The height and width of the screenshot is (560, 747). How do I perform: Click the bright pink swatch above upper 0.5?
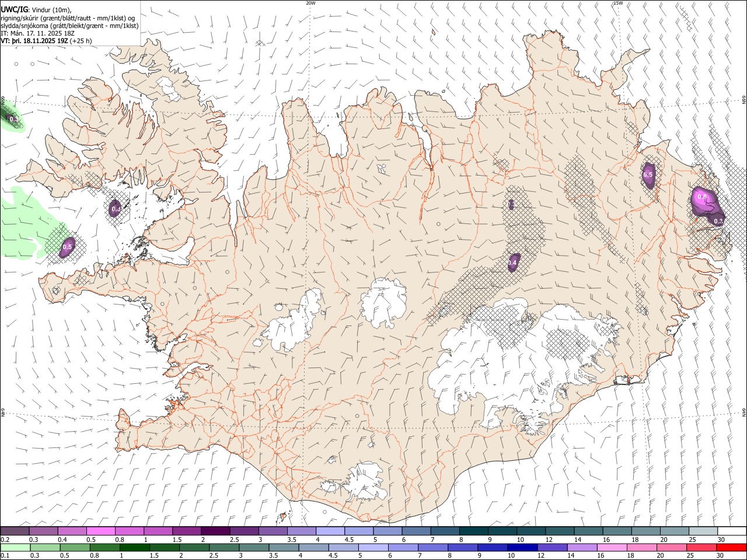tap(100, 531)
